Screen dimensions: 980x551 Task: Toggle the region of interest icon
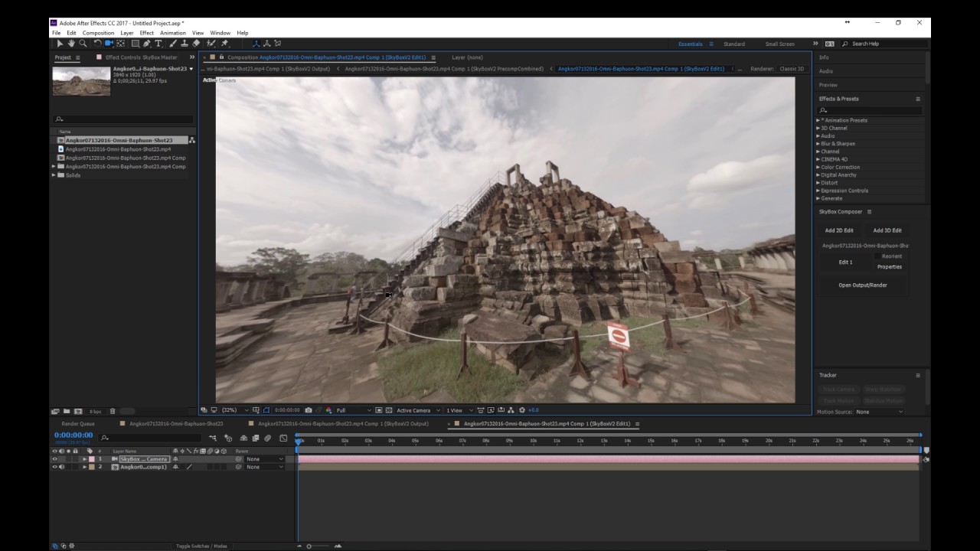[x=378, y=410]
